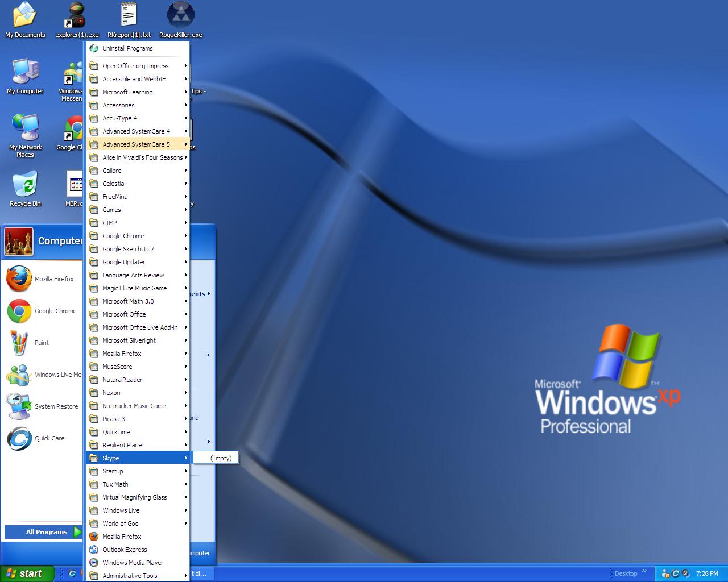Expand the Calibre submenu arrow
Screen dimensions: 728x582
pyautogui.click(x=185, y=171)
